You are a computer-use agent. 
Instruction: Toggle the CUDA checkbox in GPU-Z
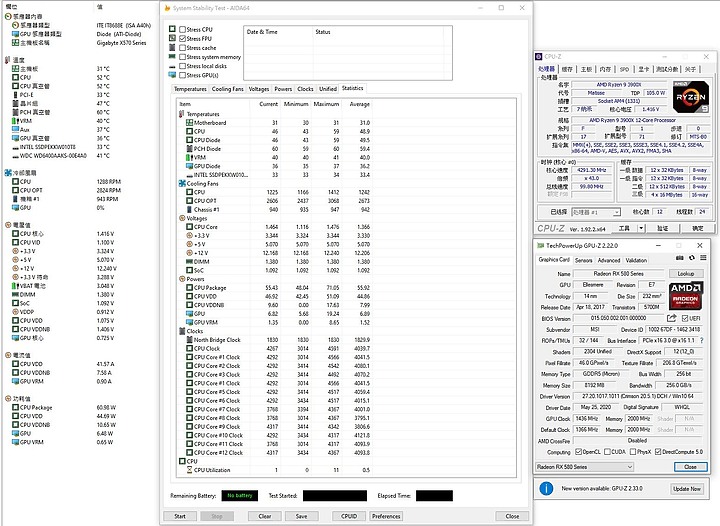[607, 452]
